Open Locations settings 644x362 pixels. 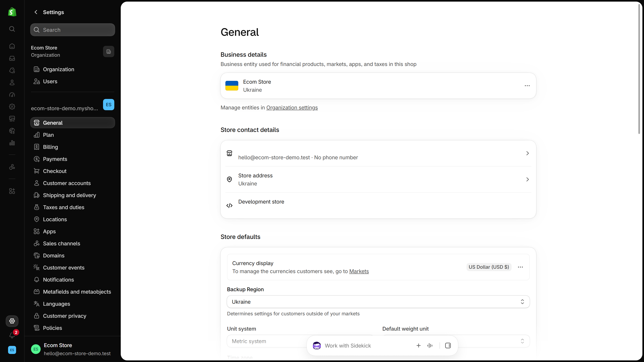[72, 219]
